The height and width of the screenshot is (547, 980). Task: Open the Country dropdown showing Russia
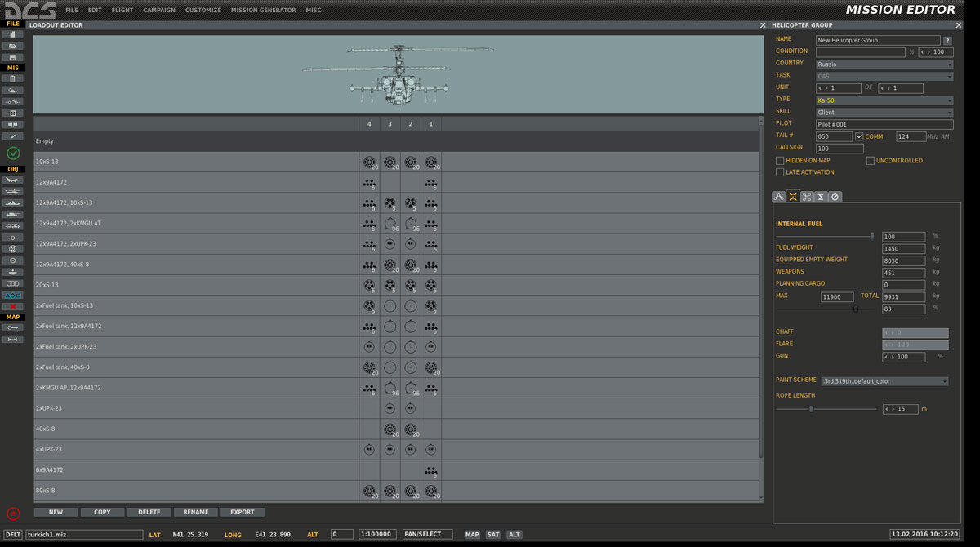coord(884,64)
